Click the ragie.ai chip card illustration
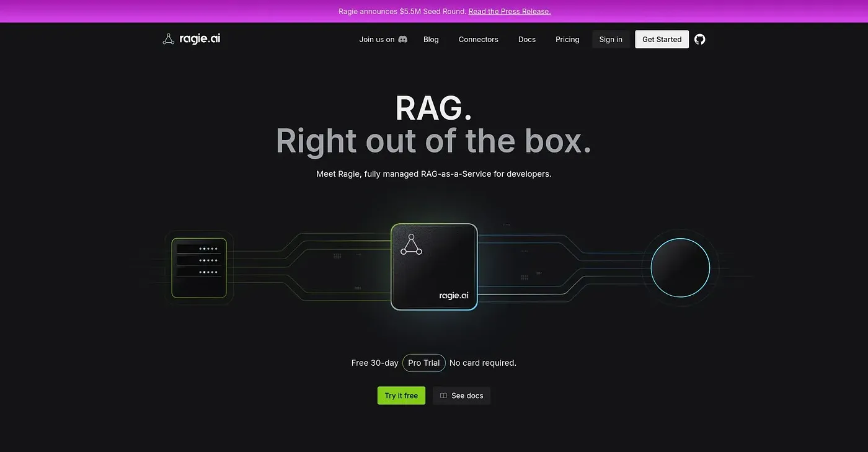Image resolution: width=868 pixels, height=452 pixels. tap(434, 267)
